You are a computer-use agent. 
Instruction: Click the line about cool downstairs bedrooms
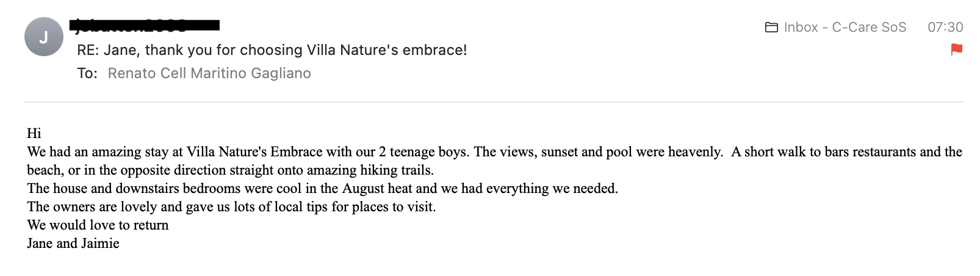(322, 188)
